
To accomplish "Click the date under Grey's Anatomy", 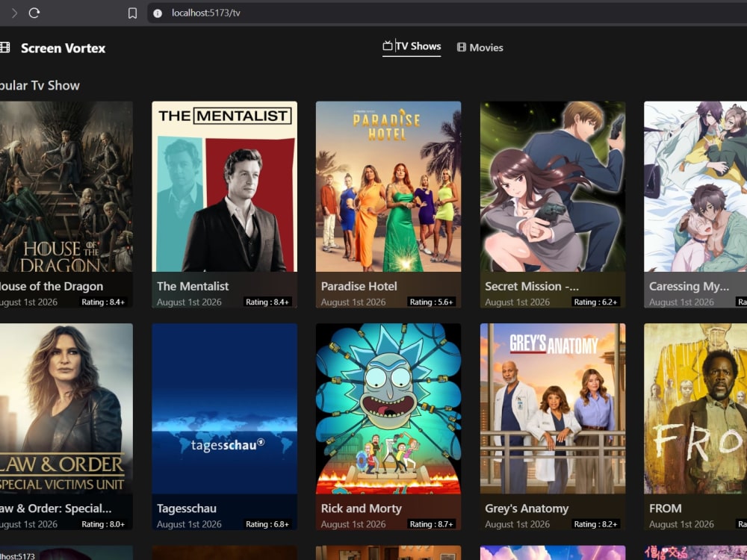I will (x=518, y=524).
